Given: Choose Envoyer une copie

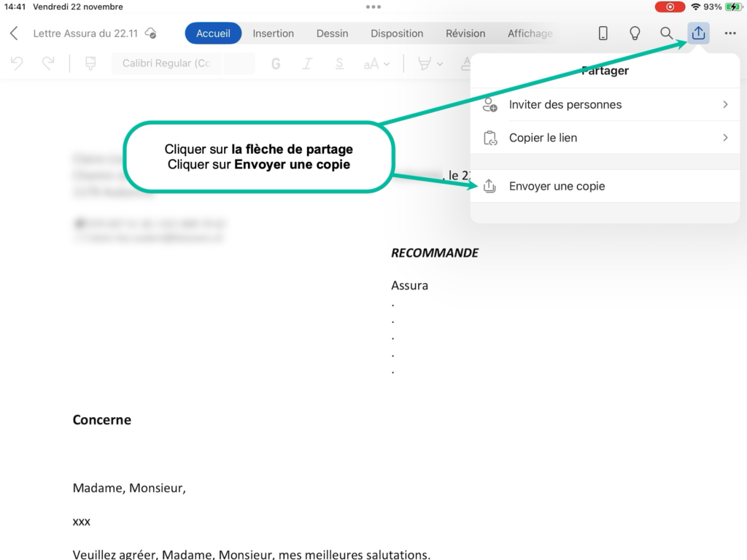Looking at the screenshot, I should point(557,186).
